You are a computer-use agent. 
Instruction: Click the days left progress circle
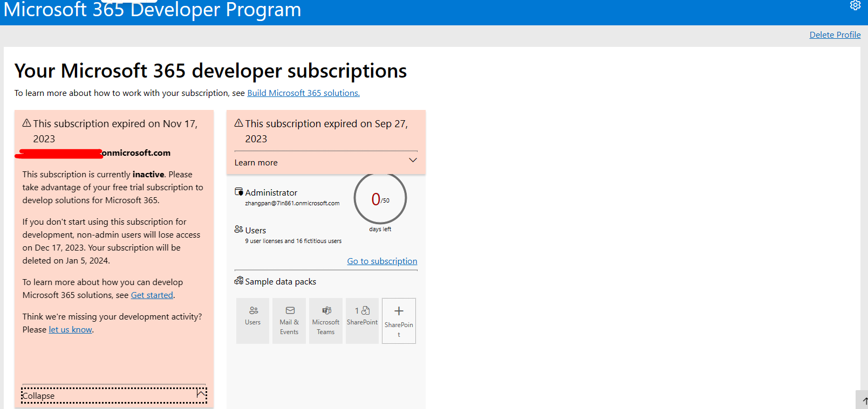tap(380, 198)
